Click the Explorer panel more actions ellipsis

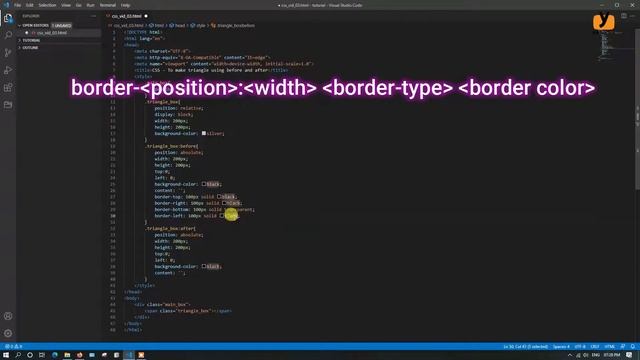(93, 16)
